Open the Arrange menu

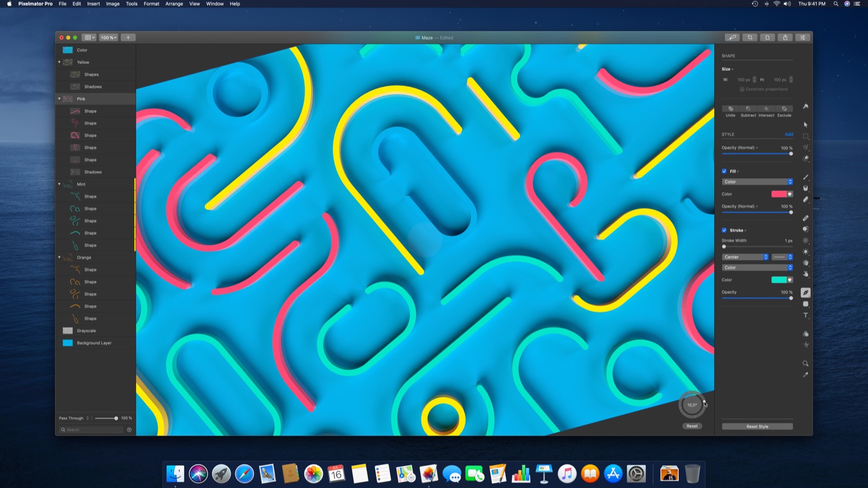[x=174, y=4]
